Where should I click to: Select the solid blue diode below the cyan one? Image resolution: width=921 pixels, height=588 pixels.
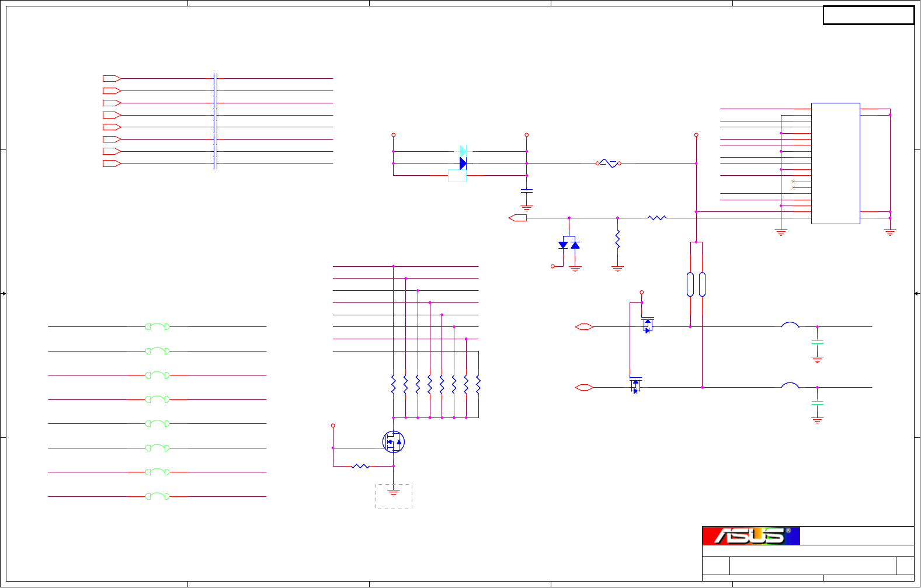coord(463,163)
